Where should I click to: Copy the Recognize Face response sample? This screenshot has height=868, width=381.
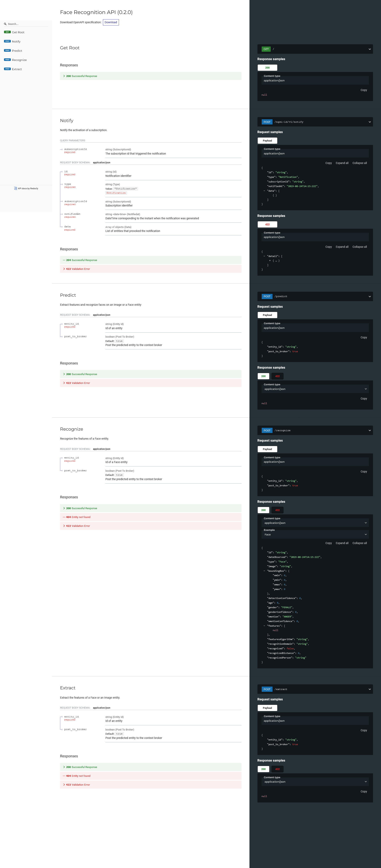pyautogui.click(x=329, y=543)
